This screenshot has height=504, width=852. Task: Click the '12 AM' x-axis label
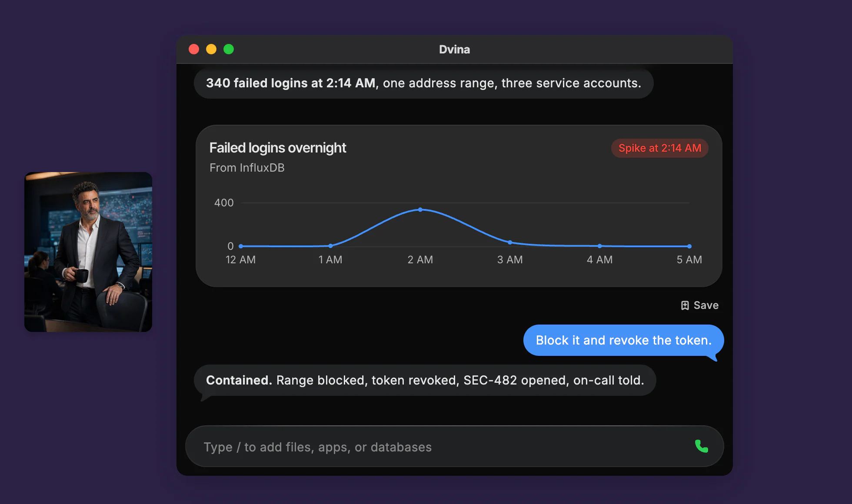coord(240,260)
